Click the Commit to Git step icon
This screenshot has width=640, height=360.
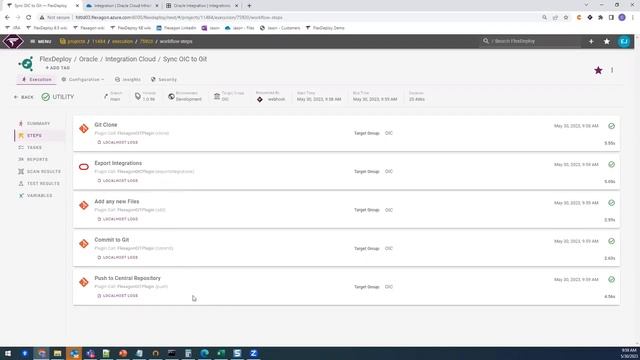pos(84,244)
